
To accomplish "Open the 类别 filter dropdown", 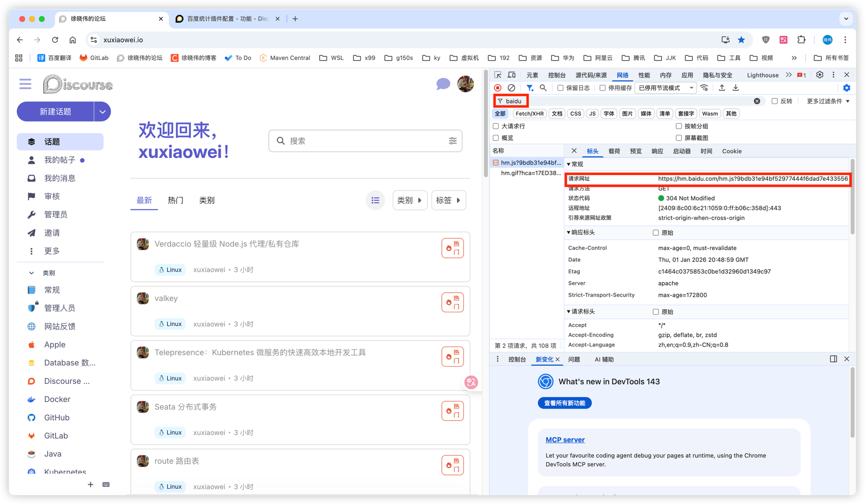I will [x=409, y=200].
